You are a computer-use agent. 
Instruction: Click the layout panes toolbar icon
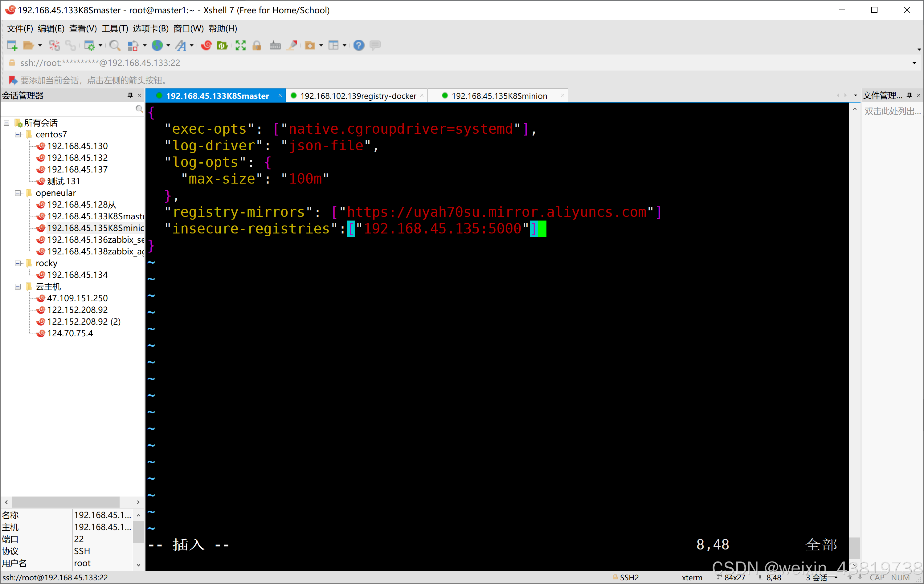333,45
